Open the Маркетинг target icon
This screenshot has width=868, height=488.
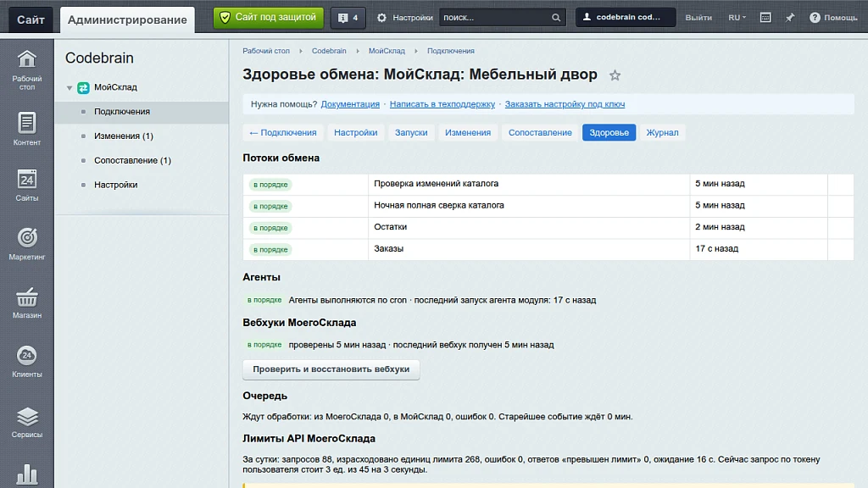26,243
